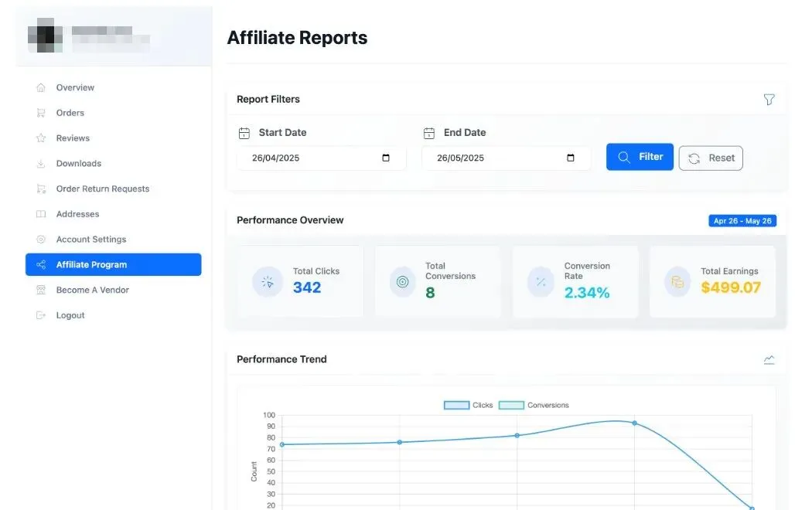Click the Apr 26 - May 26 date badge

[742, 221]
